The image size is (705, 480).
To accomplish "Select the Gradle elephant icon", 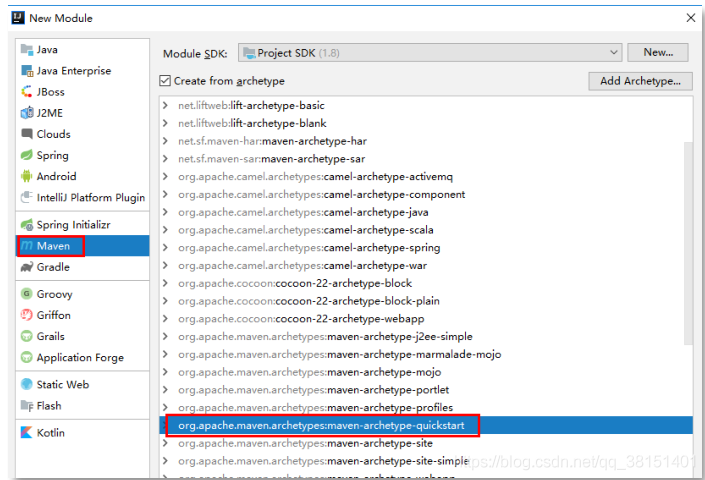I will pos(27,267).
